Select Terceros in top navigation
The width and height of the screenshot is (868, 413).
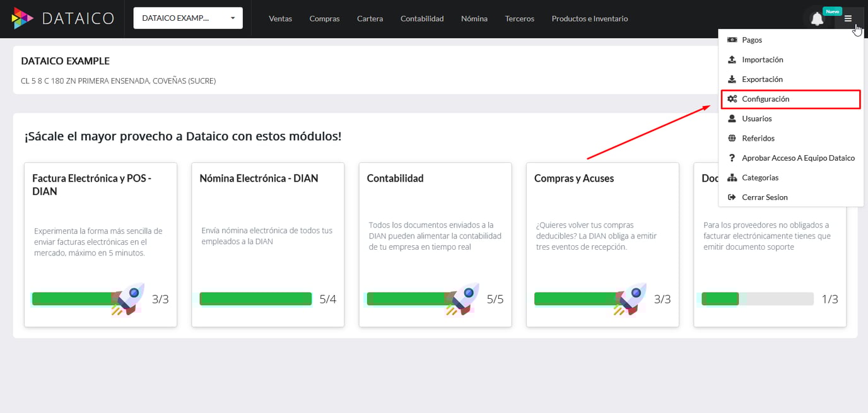[519, 18]
